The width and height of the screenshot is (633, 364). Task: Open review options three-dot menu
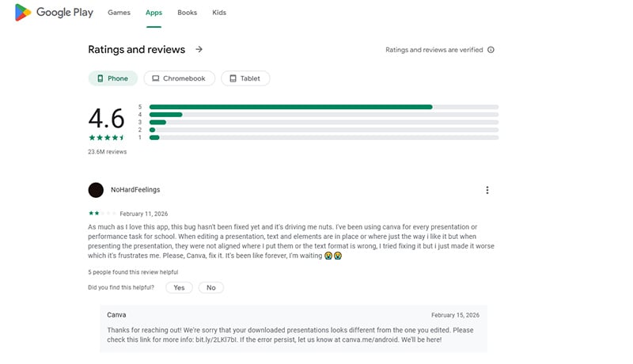coord(487,190)
